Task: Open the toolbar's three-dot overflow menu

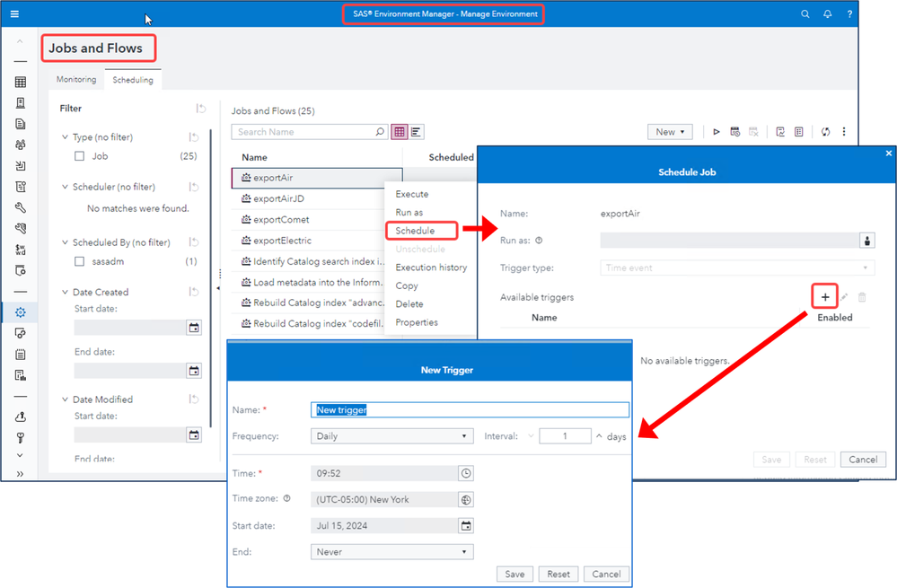Action: click(x=844, y=132)
